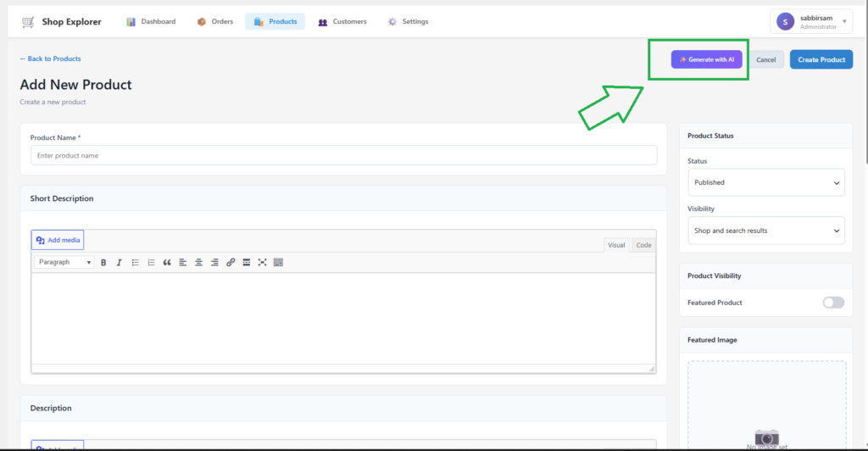Apply blockquote in Short Description editor

tap(167, 262)
